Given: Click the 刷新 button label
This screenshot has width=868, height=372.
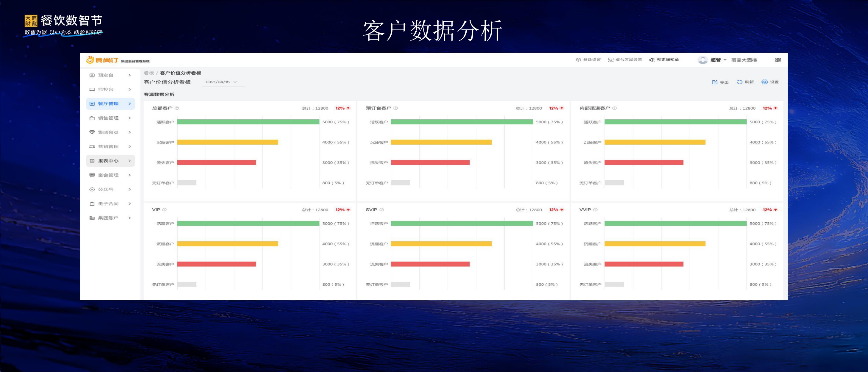Looking at the screenshot, I should tap(749, 82).
